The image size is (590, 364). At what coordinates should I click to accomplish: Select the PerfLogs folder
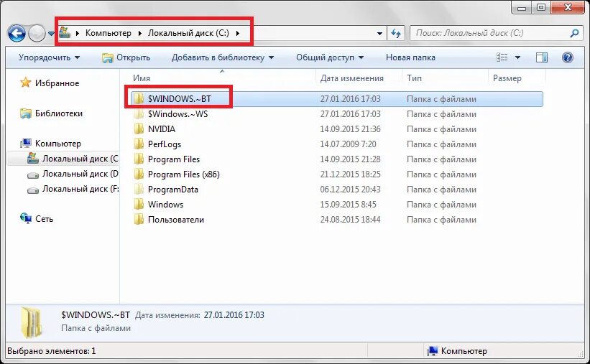pyautogui.click(x=165, y=144)
